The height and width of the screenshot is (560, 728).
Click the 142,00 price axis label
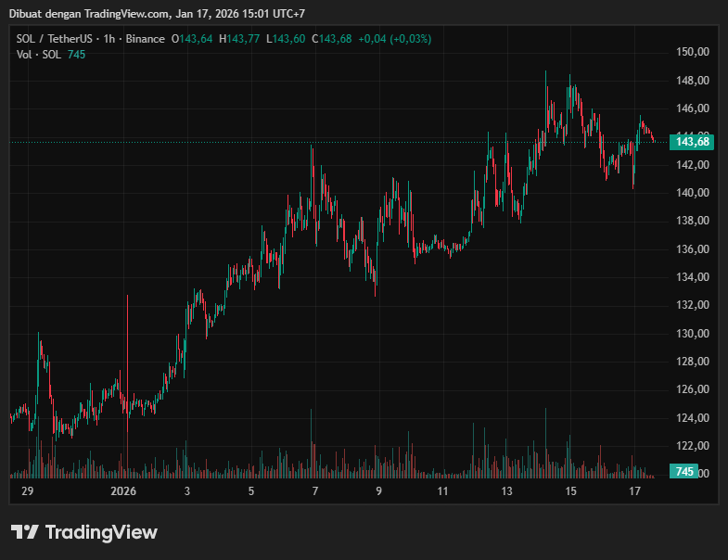pyautogui.click(x=693, y=165)
